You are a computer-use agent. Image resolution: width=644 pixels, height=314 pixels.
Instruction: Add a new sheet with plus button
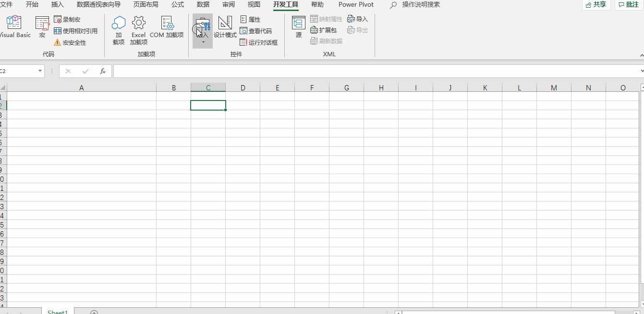(x=94, y=312)
